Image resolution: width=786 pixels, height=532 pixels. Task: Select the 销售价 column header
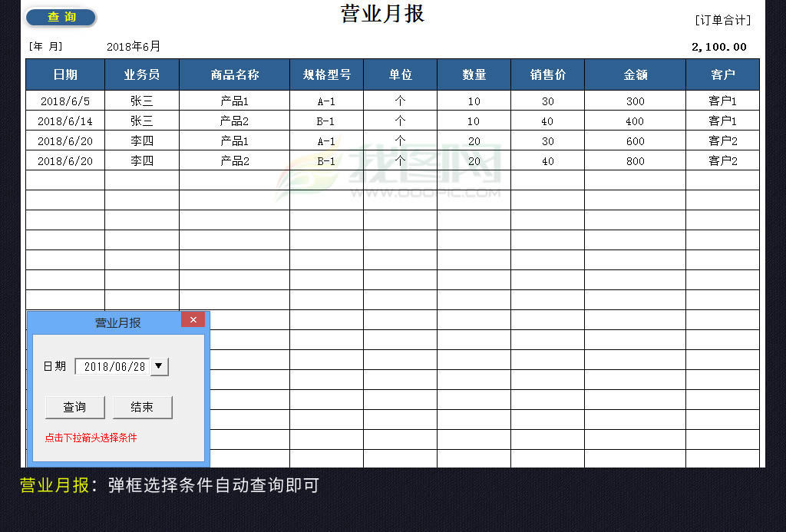[x=547, y=74]
